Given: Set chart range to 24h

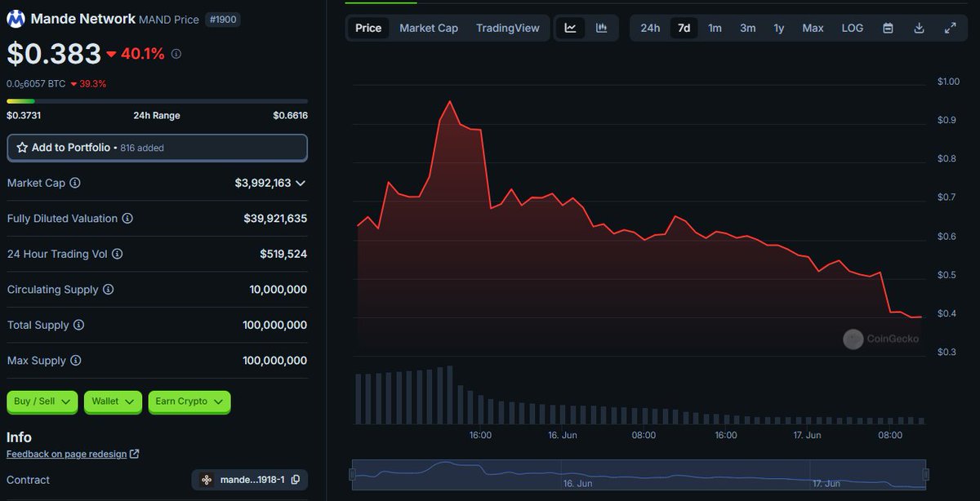Looking at the screenshot, I should [x=650, y=28].
